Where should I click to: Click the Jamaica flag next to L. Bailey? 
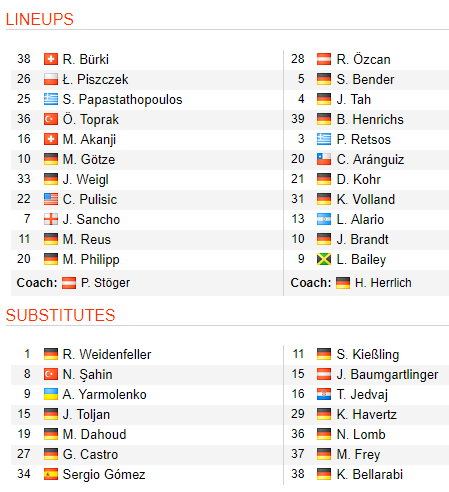point(324,259)
